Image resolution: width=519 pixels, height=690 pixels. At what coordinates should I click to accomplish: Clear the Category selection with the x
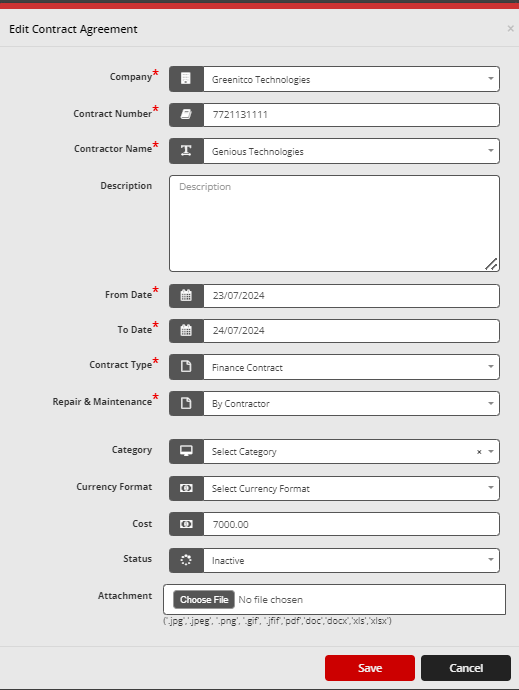(x=479, y=451)
